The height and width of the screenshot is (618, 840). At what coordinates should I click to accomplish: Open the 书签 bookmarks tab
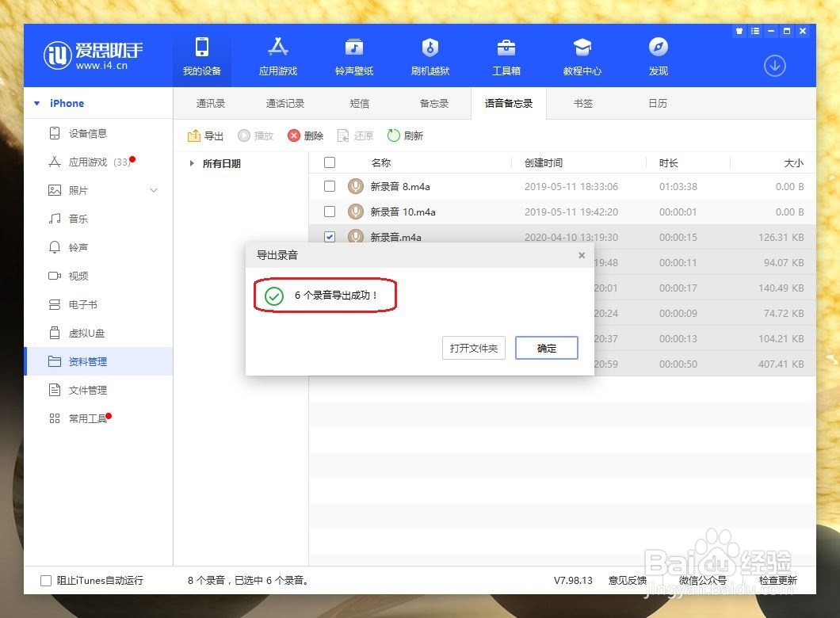point(582,103)
